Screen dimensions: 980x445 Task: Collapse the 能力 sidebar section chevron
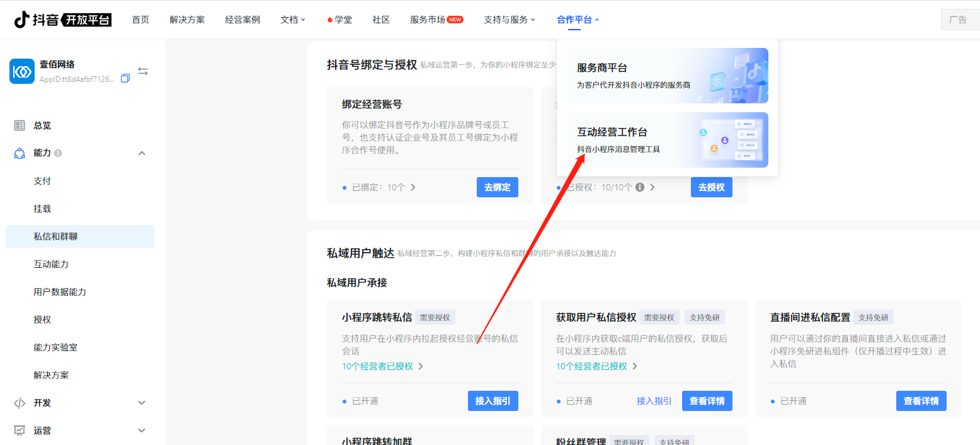tap(142, 153)
